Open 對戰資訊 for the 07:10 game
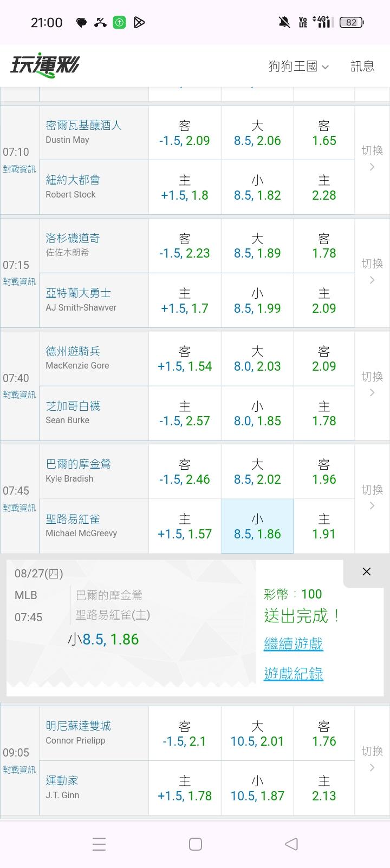 point(19,169)
